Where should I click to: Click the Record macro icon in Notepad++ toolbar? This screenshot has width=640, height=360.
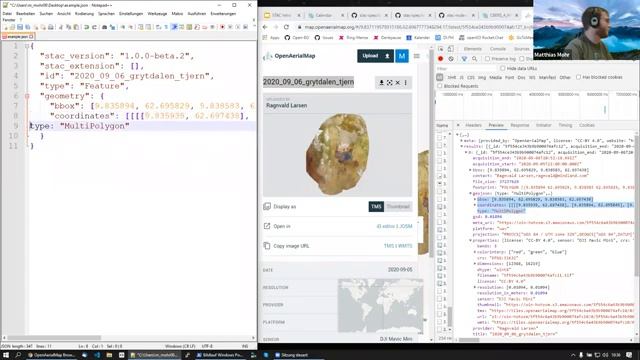point(222,27)
